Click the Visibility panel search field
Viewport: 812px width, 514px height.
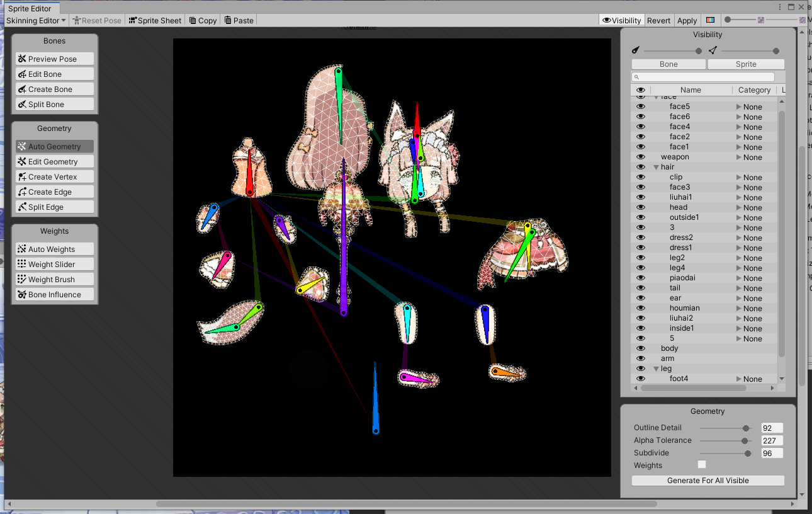708,77
